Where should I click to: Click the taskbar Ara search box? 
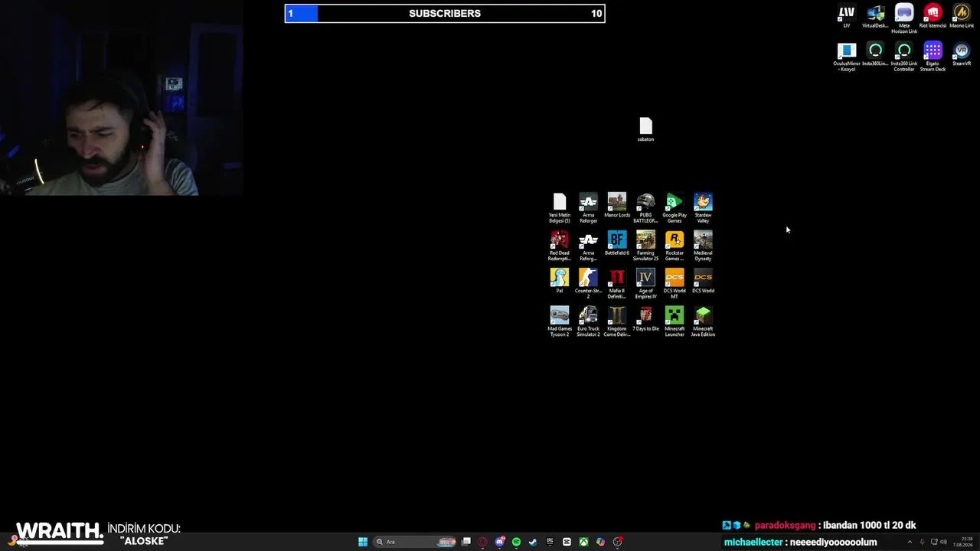pos(414,542)
